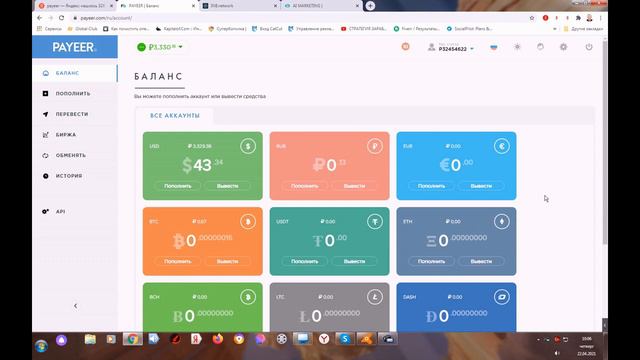Click the ruble icon on RUB card
Viewport: 640px width, 360px height.
point(375,146)
